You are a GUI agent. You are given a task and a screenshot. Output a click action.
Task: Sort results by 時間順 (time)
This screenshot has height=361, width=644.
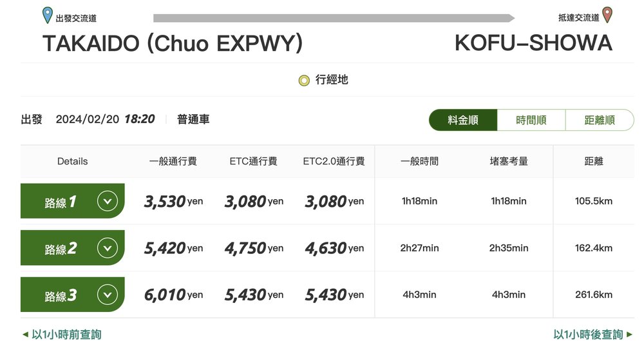point(531,120)
